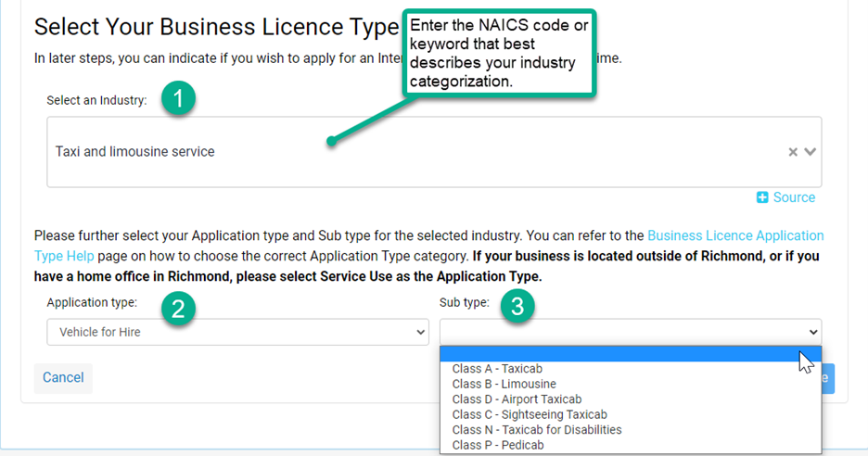868x456 pixels.
Task: Pick Class B - Limousine option
Action: pos(504,384)
